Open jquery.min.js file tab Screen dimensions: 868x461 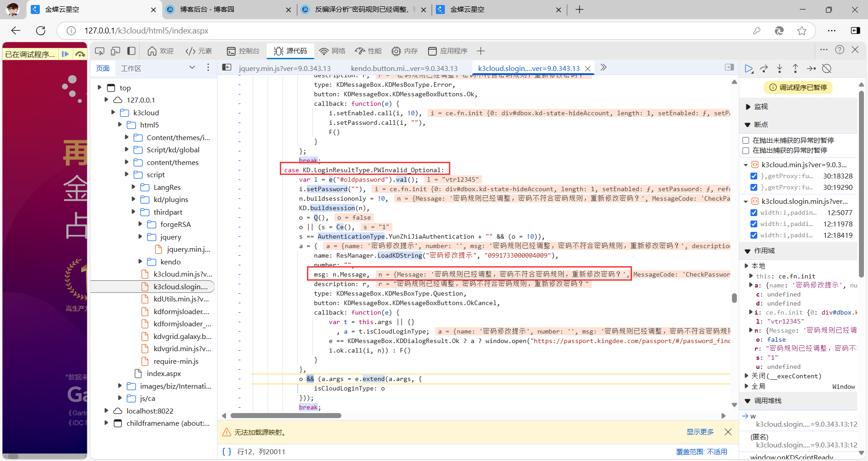pyautogui.click(x=285, y=68)
